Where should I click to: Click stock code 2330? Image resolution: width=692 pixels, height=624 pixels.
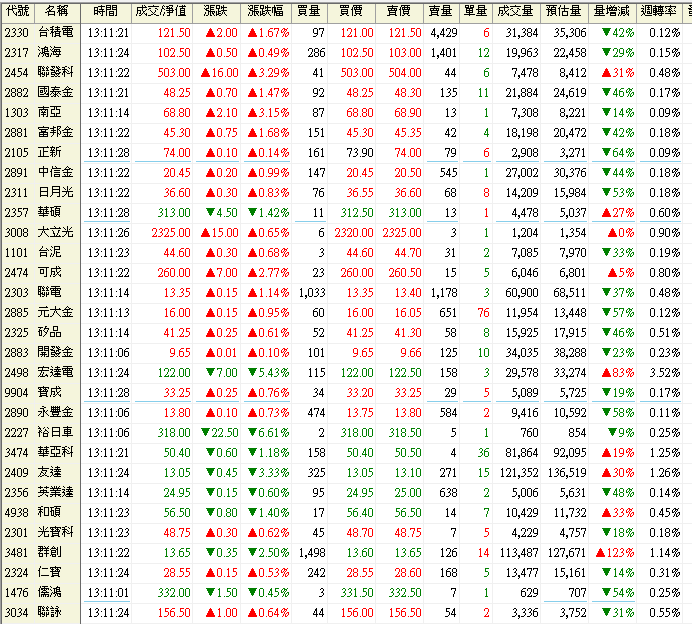click(x=17, y=33)
